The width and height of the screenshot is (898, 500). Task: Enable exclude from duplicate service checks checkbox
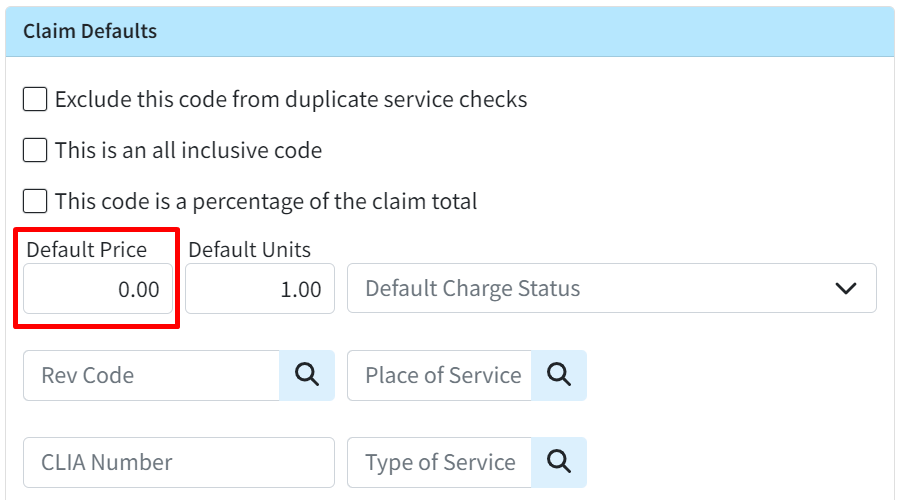coord(35,99)
